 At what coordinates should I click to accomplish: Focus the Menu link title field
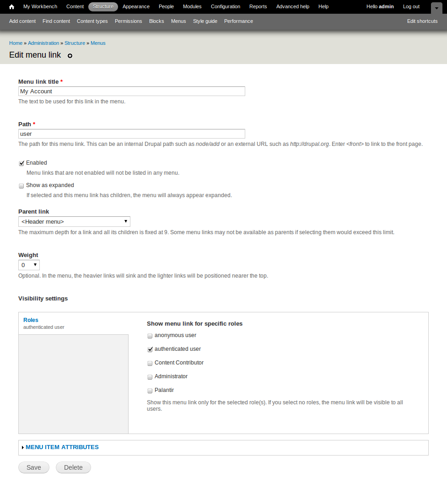click(x=131, y=91)
